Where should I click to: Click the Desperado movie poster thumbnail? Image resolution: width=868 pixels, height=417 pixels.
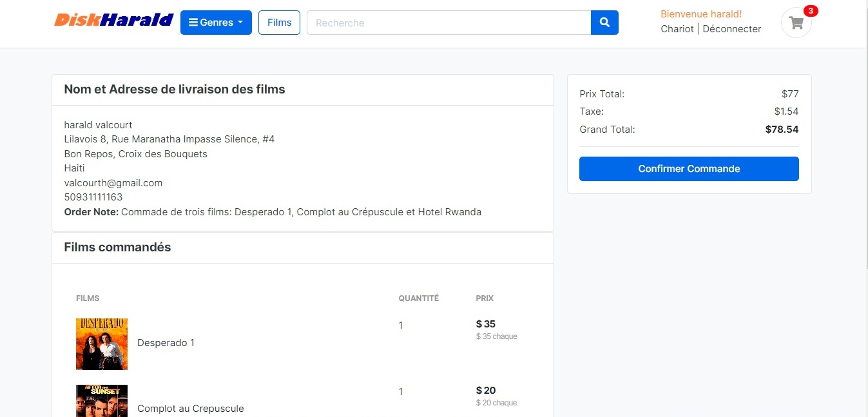click(x=102, y=344)
